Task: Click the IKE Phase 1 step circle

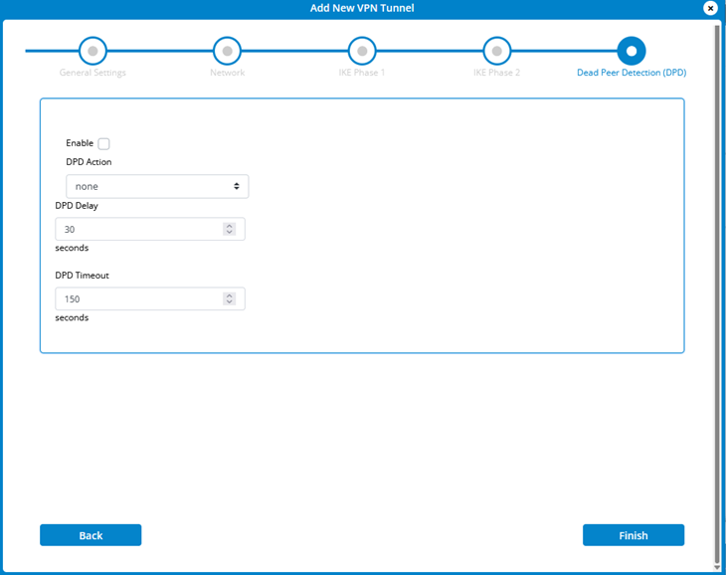Action: pyautogui.click(x=362, y=51)
